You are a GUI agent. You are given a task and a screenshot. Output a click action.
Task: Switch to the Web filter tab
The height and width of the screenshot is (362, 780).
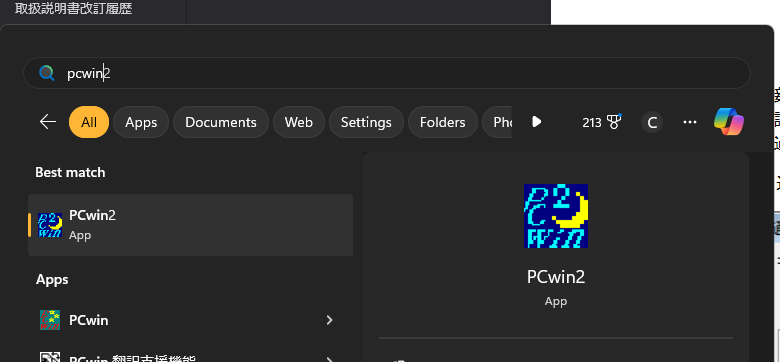298,122
